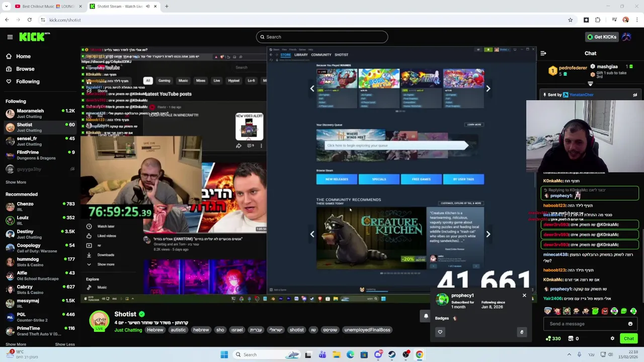Expand Following list with Show More
Screen dimensions: 644x362
tap(16, 183)
